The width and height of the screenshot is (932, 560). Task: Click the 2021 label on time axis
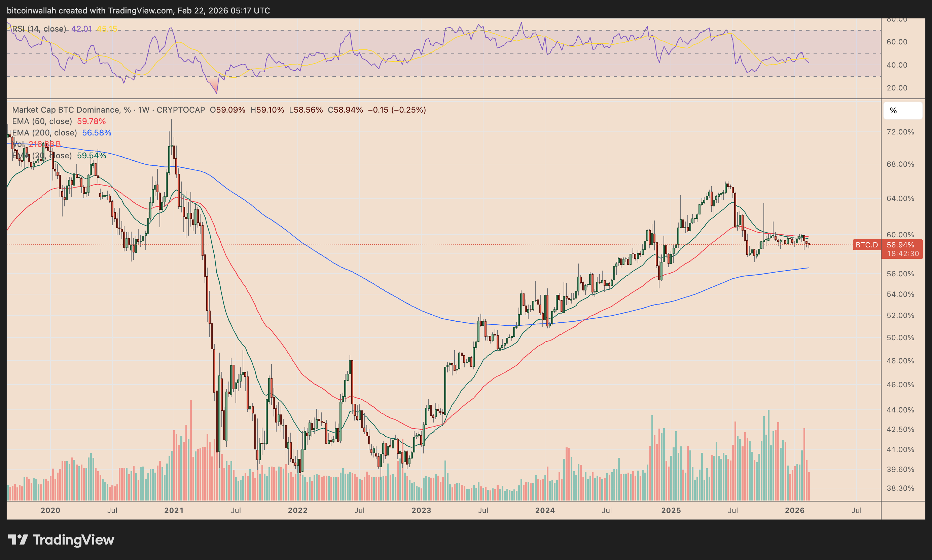point(174,510)
